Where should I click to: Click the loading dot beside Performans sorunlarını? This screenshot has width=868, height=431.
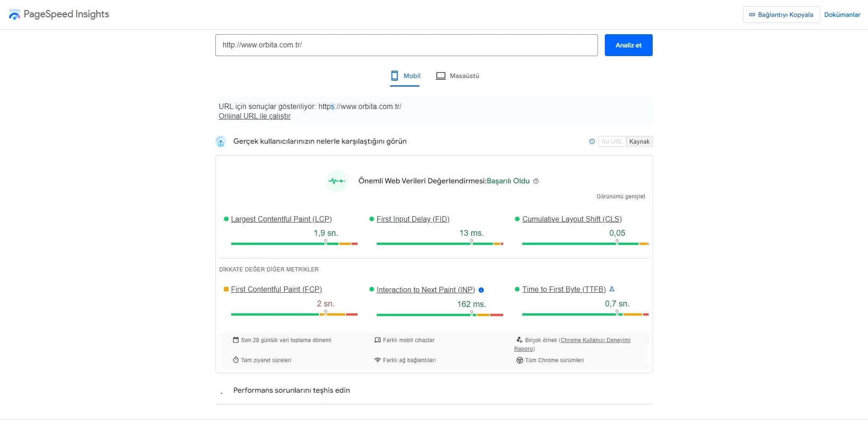pos(221,393)
